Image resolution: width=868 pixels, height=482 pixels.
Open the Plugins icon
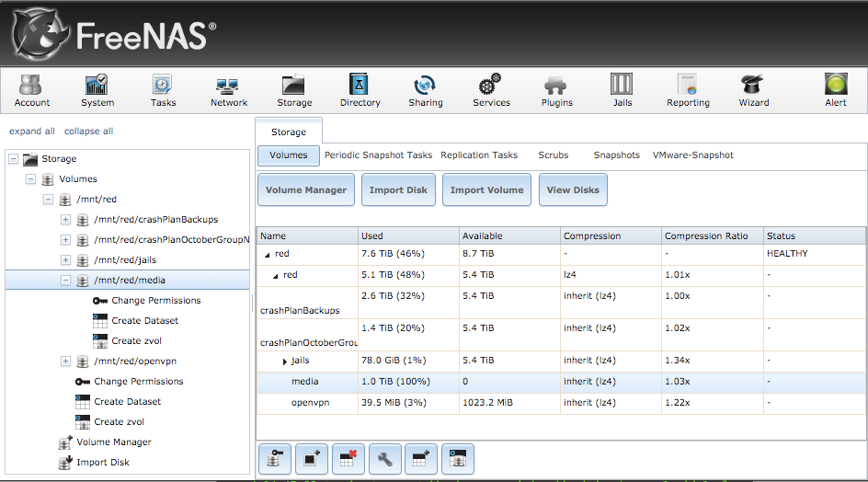[x=557, y=90]
